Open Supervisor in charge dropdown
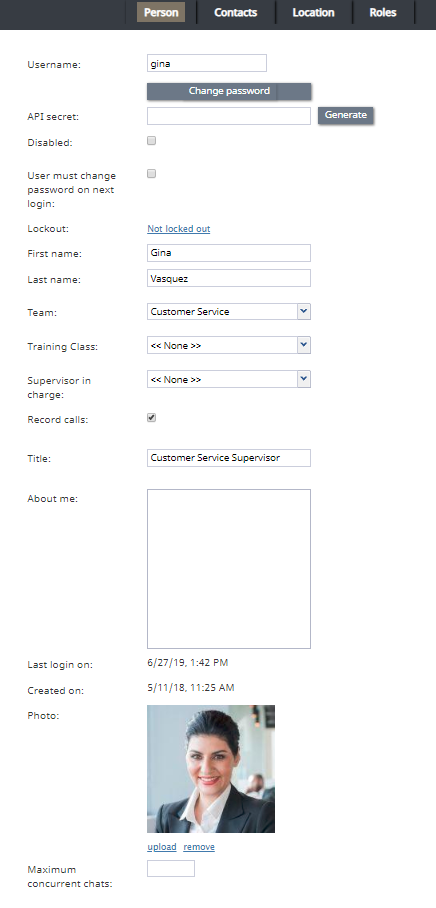Viewport: 436px width, 908px height. click(x=229, y=379)
